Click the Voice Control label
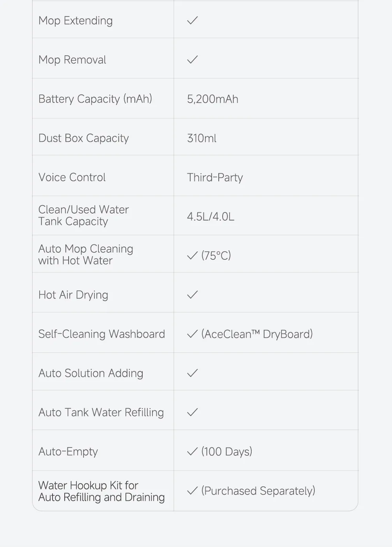Viewport: 392px width, 547px height. point(72,177)
